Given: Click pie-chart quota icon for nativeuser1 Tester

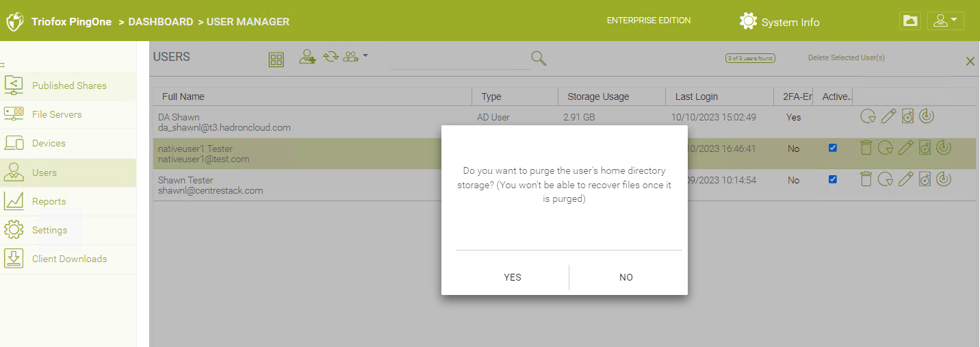Looking at the screenshot, I should (886, 148).
